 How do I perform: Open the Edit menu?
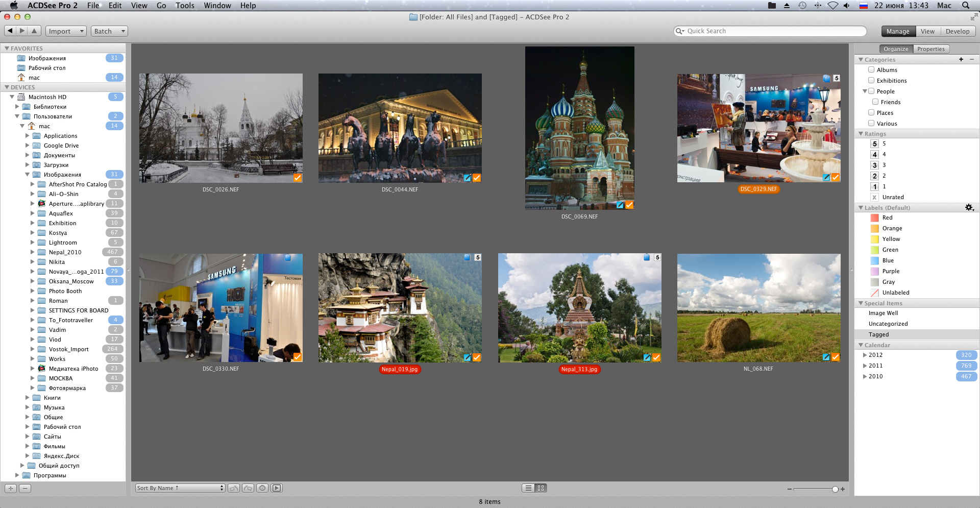click(115, 5)
